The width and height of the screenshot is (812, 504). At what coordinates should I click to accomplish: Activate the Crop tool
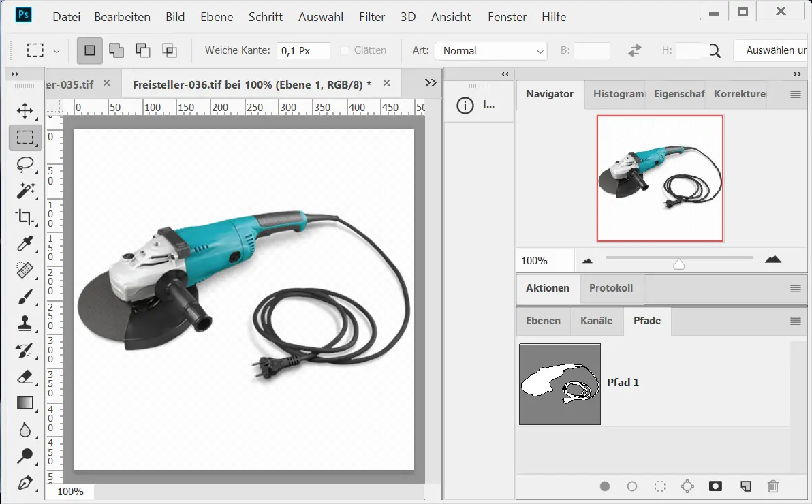point(25,217)
